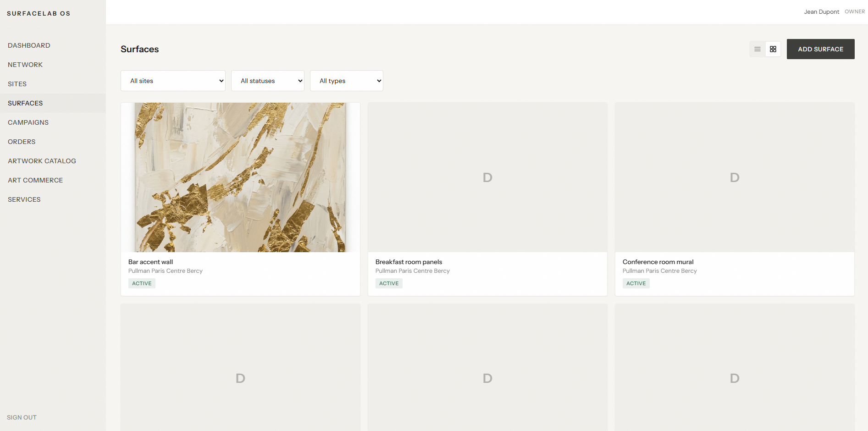Open the Services section
The image size is (868, 431).
click(x=24, y=199)
